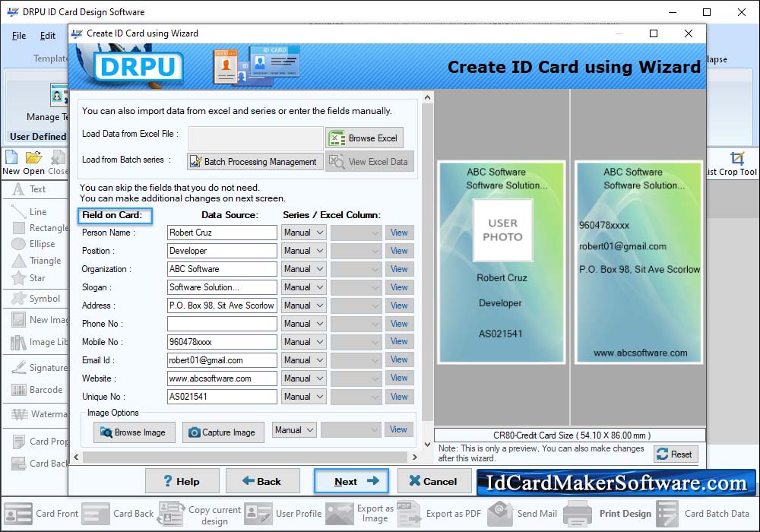Click the Capture Image button
This screenshot has height=532, width=760.
click(223, 432)
